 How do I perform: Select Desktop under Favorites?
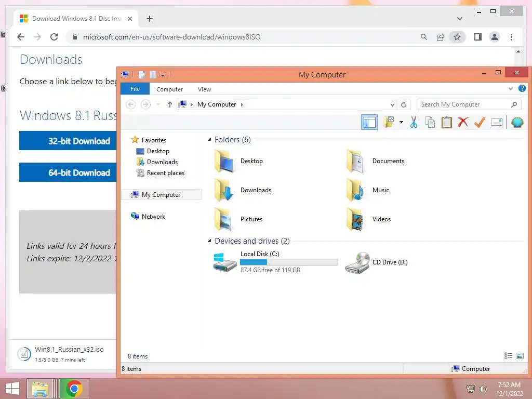(x=153, y=151)
